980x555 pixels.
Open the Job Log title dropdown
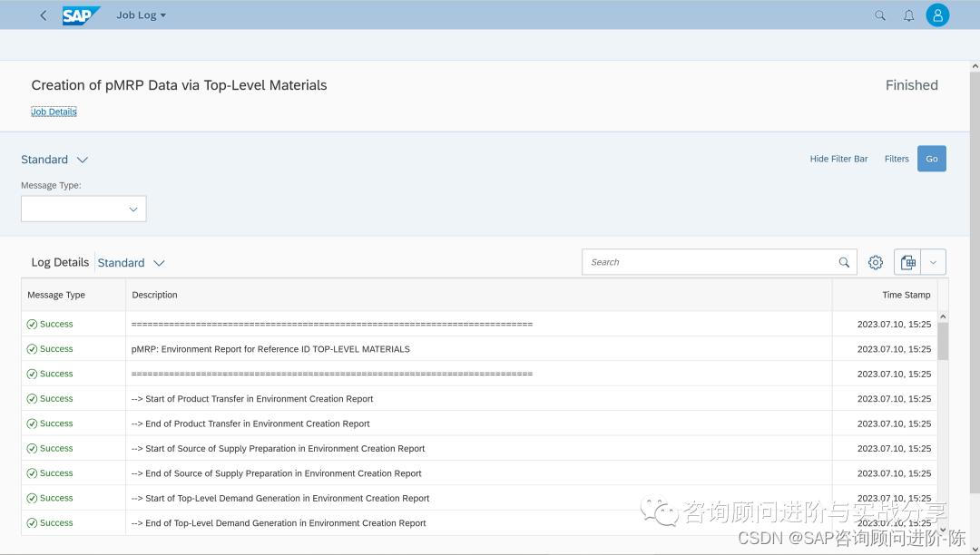coord(142,15)
